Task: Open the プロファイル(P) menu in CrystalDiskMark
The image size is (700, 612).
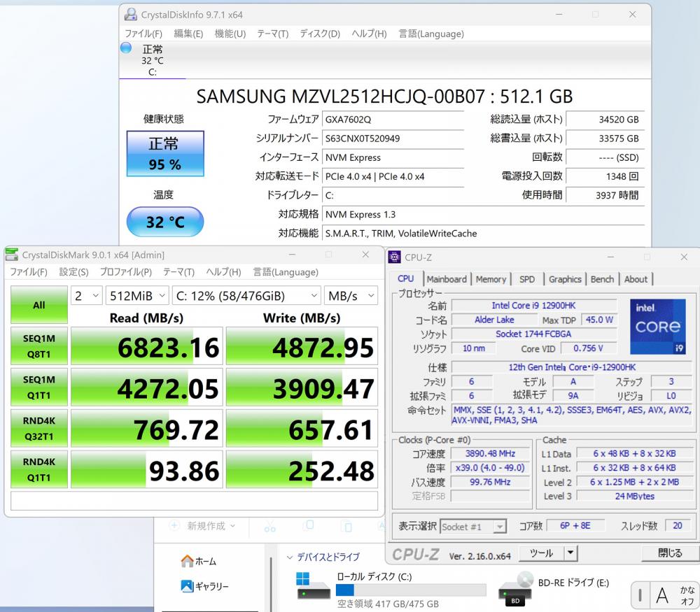Action: coord(125,272)
